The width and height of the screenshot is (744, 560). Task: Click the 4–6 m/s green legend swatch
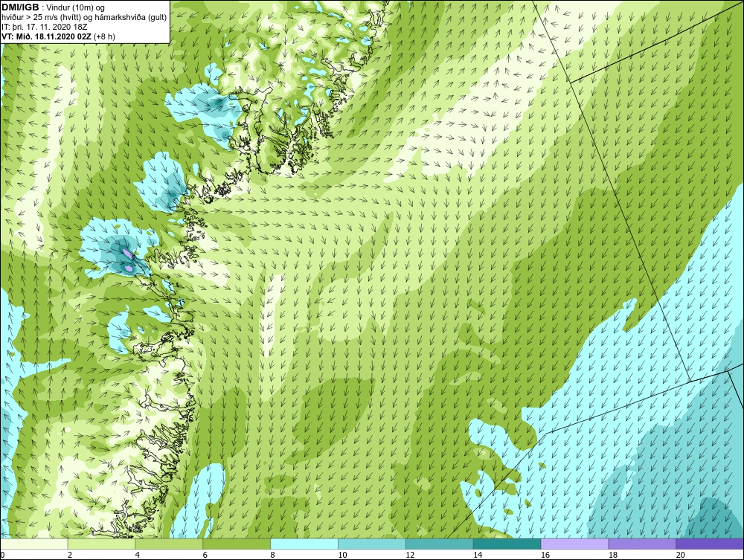[x=169, y=544]
